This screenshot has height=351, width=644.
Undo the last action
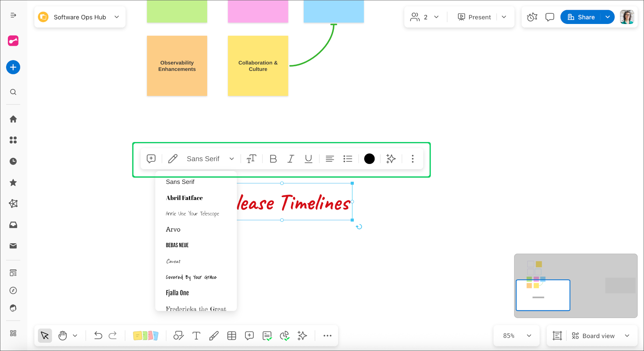click(98, 336)
